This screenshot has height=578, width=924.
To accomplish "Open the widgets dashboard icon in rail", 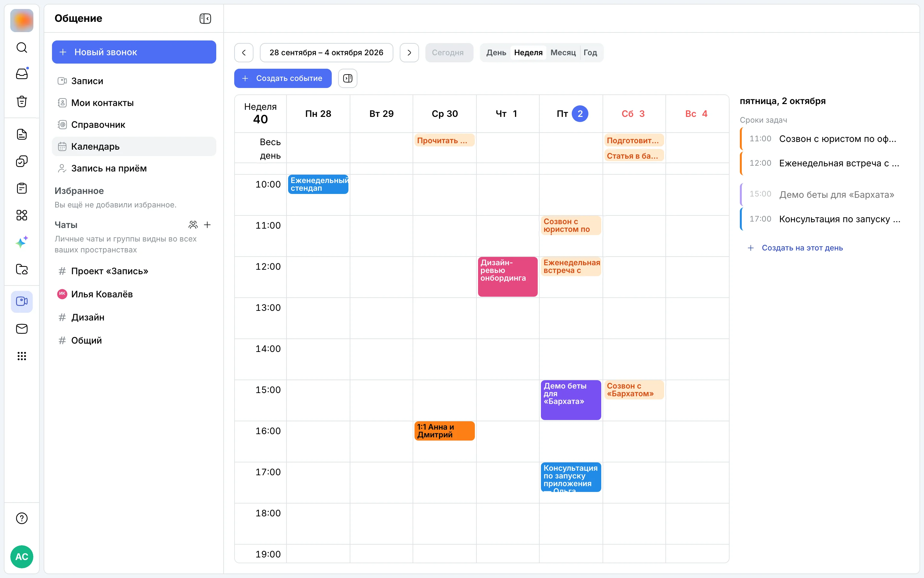I will point(22,215).
